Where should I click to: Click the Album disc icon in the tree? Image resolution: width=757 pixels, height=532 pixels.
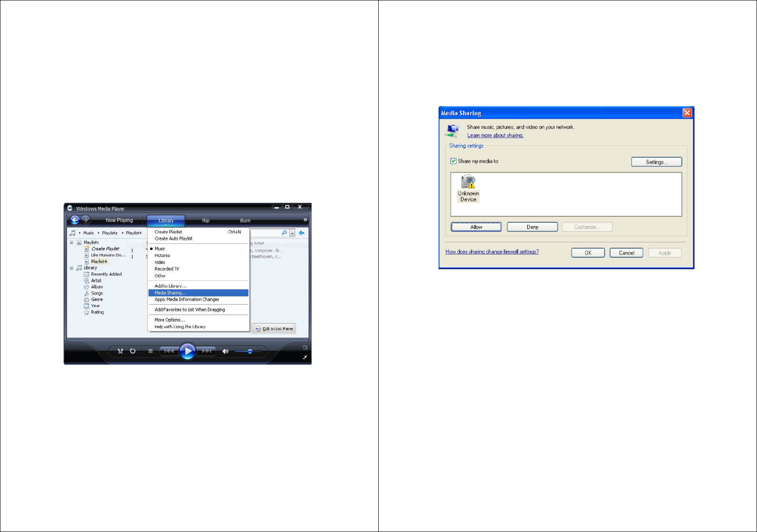point(86,287)
